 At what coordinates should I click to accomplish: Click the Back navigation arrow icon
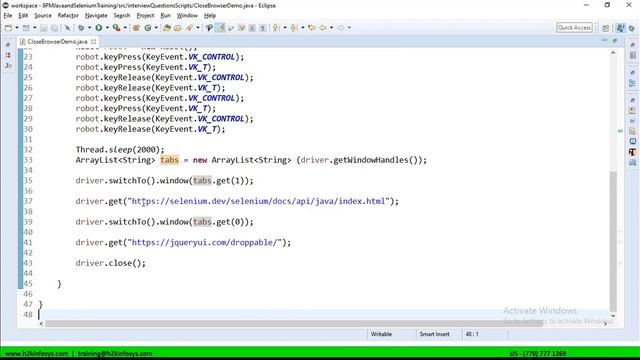pyautogui.click(x=323, y=28)
